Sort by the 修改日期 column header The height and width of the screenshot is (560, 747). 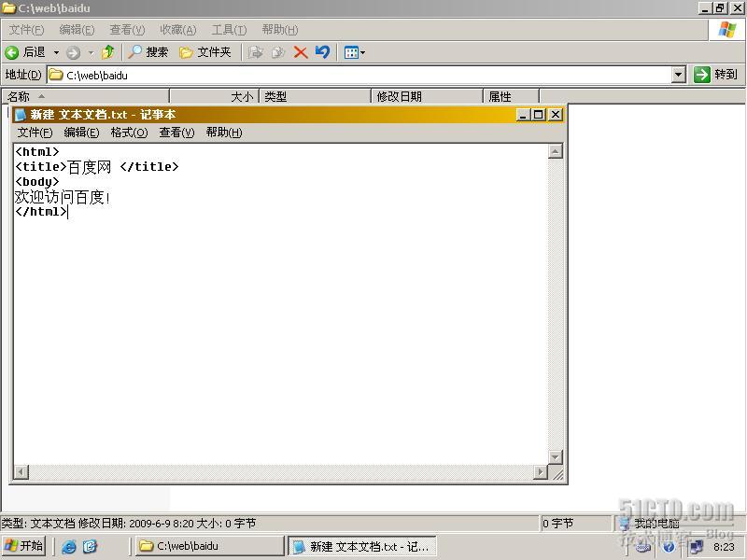click(427, 96)
